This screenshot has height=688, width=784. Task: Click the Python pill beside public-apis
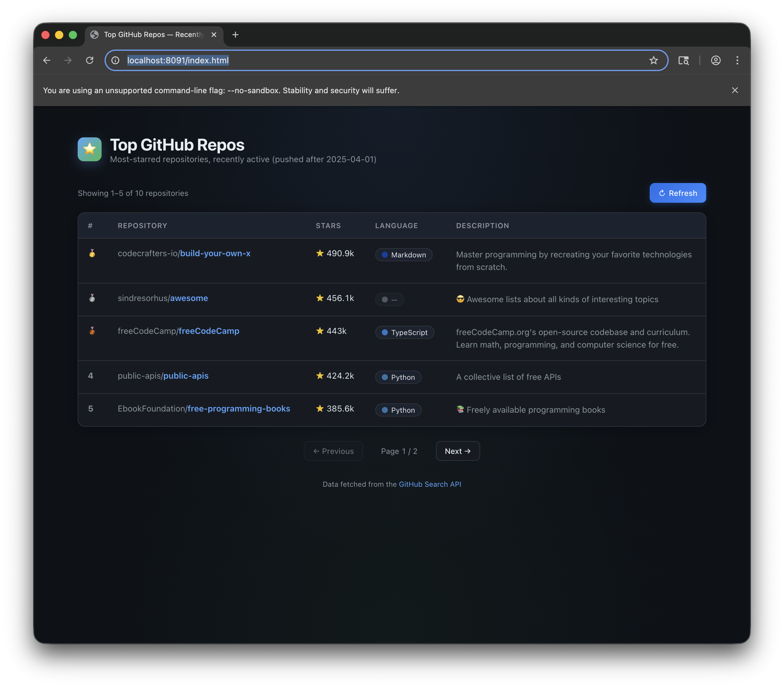398,377
